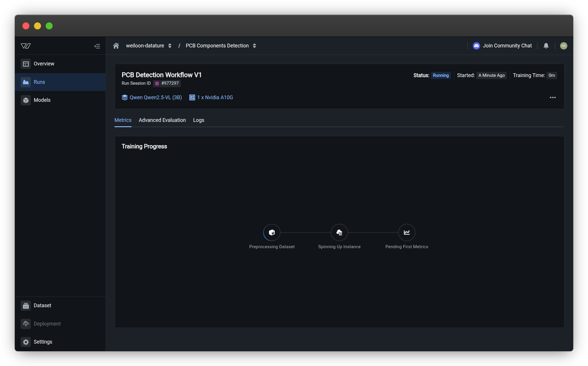Switch to the Advanced Evaluation tab

[x=162, y=120]
